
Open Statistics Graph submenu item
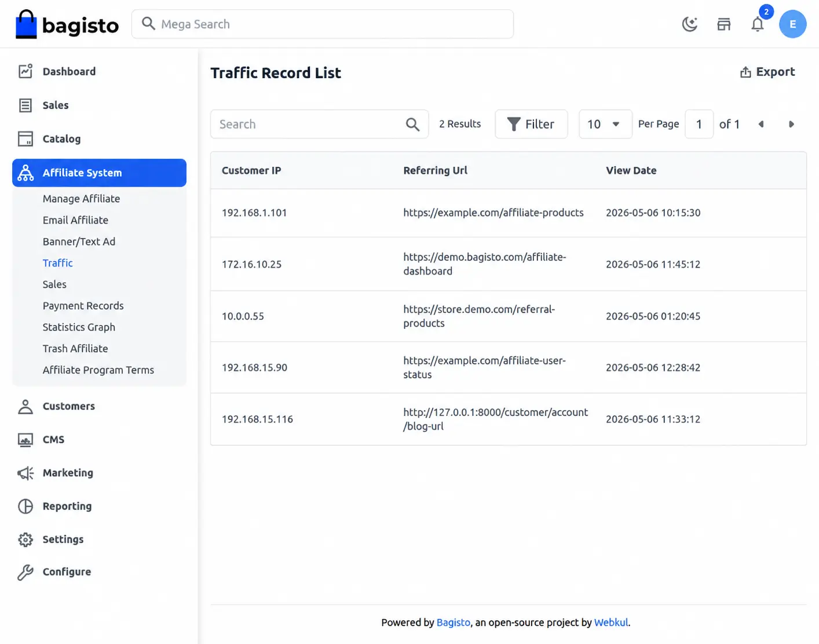pyautogui.click(x=79, y=327)
